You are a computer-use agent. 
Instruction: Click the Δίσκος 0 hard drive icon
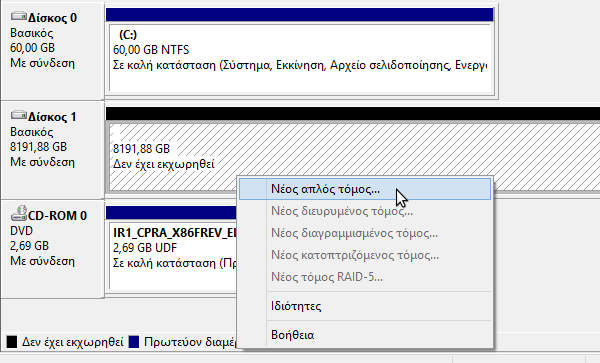[x=18, y=16]
